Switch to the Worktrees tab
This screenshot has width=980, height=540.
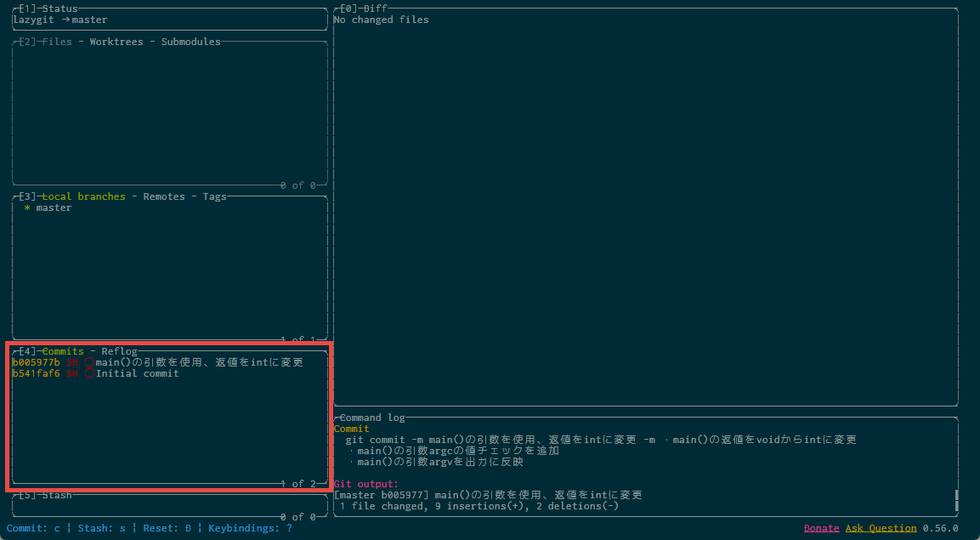[120, 42]
